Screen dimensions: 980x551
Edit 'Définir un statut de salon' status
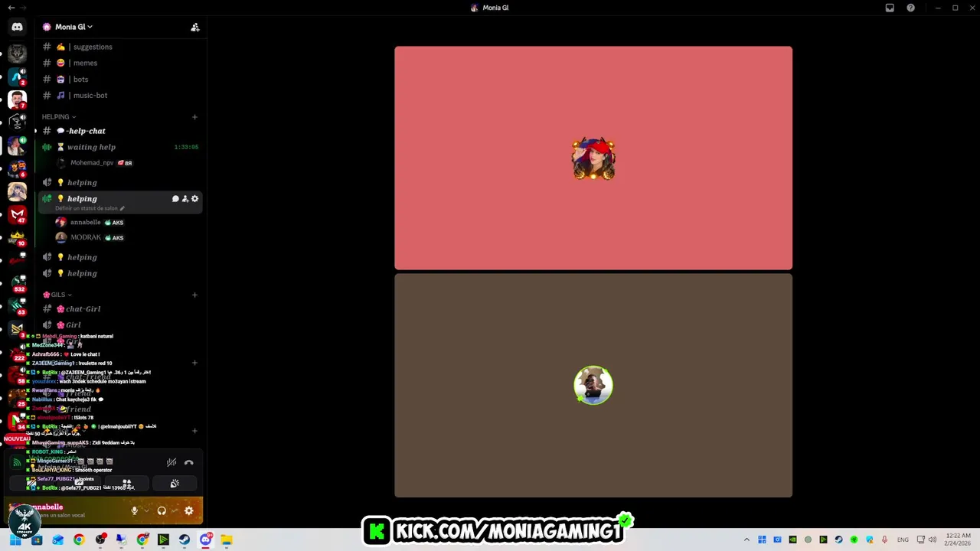pos(90,208)
